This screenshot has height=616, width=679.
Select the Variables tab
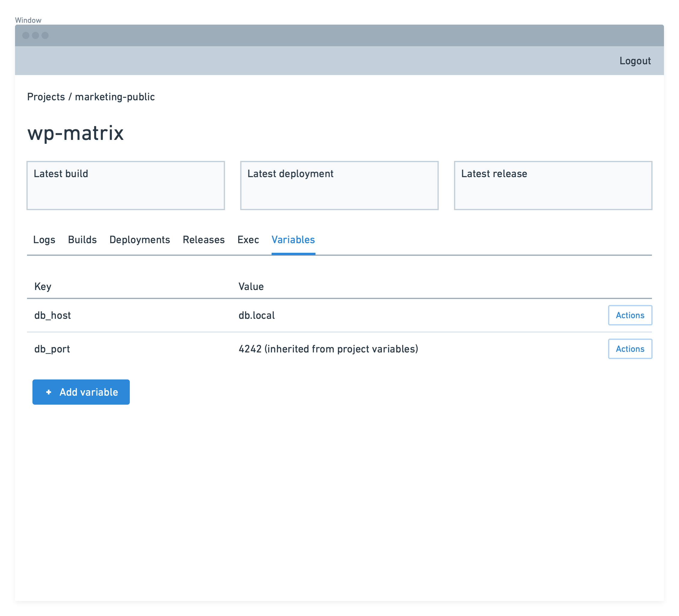coord(293,240)
